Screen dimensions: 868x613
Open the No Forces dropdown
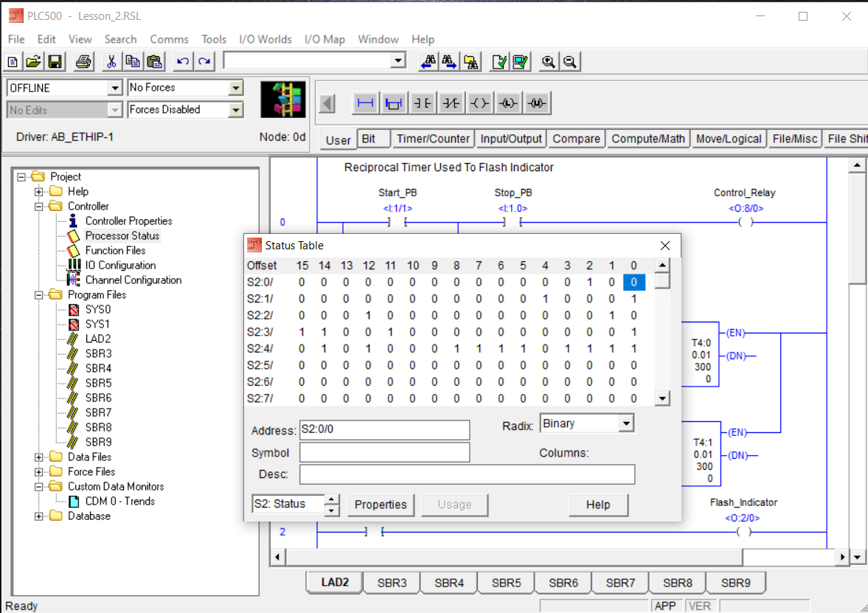point(236,88)
